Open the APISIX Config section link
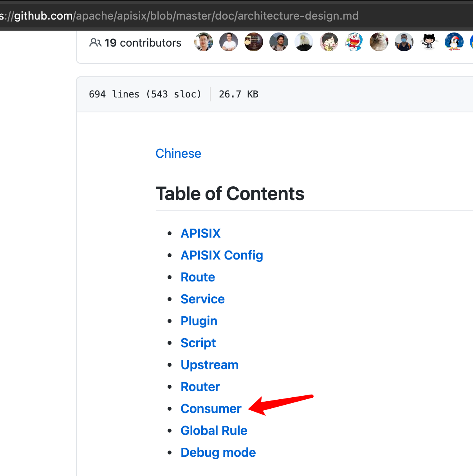 [x=222, y=255]
